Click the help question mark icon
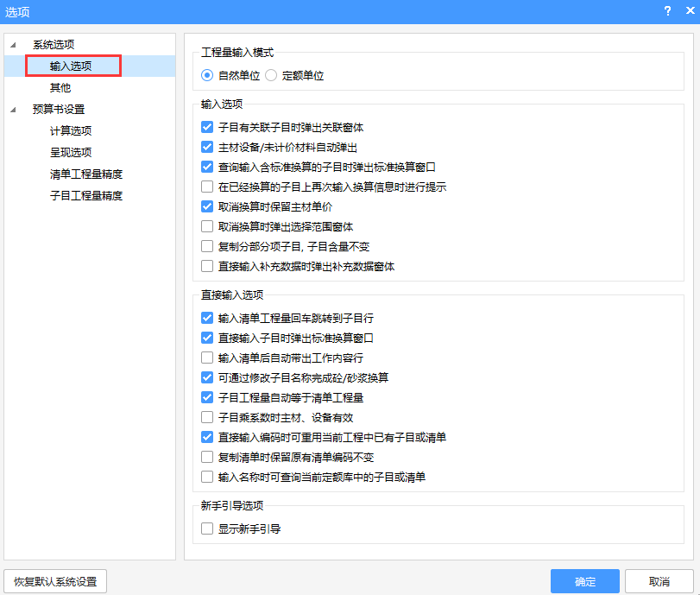 click(x=667, y=10)
